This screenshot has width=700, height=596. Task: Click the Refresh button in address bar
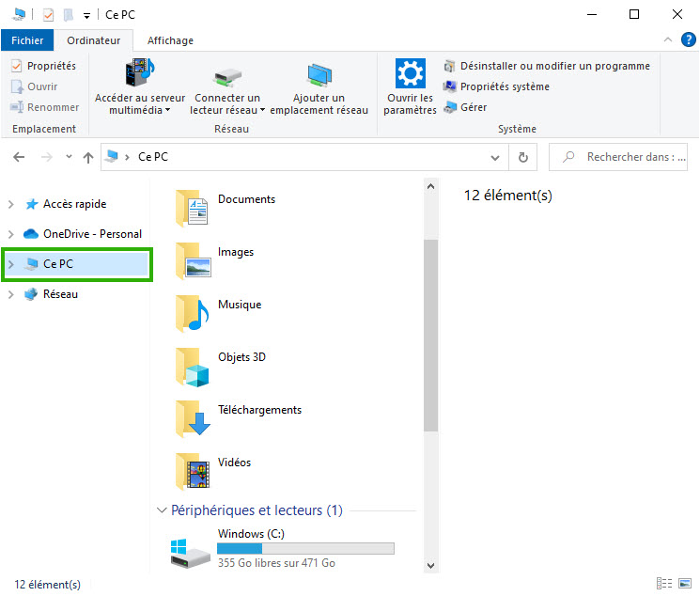[522, 157]
